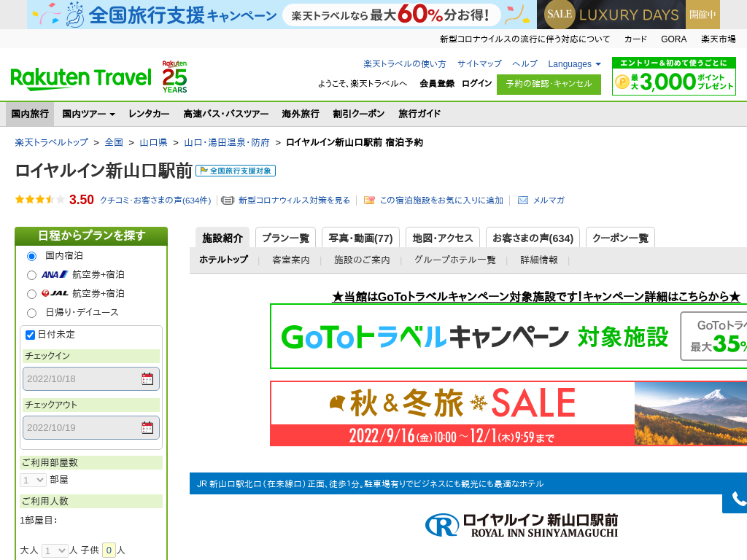Open the レンタカー navigation item
747x560 pixels.
coord(149,114)
